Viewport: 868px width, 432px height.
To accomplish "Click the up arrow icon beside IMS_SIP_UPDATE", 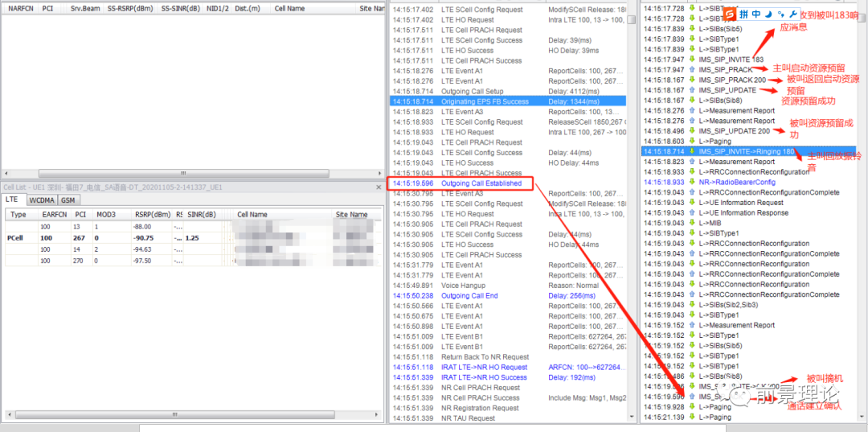I will click(x=691, y=90).
